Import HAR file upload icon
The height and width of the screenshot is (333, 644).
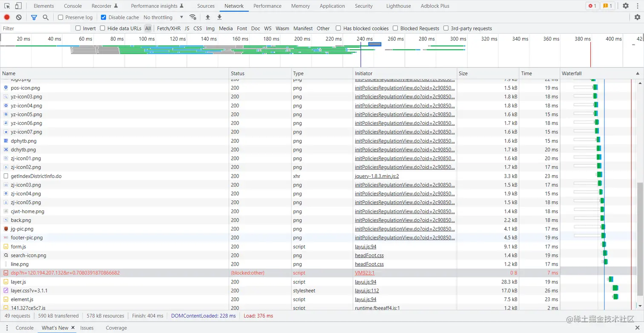pos(208,17)
